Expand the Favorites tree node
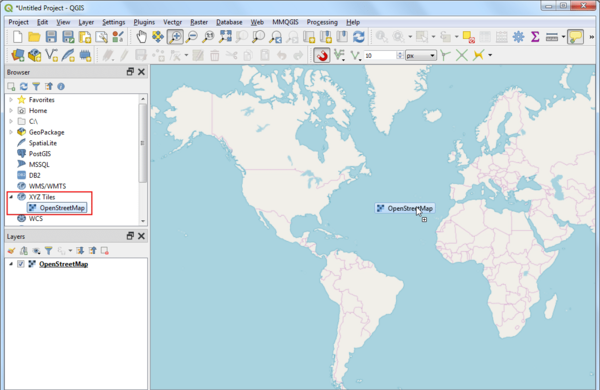 [x=11, y=100]
